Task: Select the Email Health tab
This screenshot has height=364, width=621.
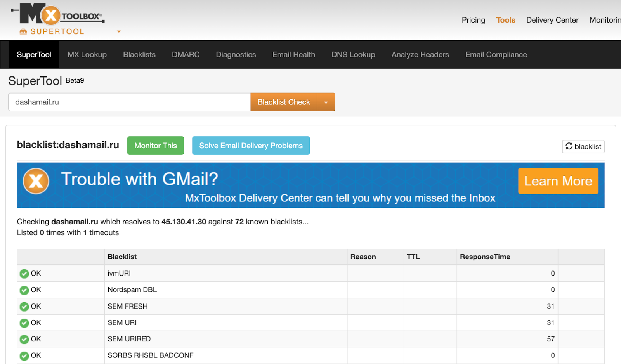Action: 294,55
